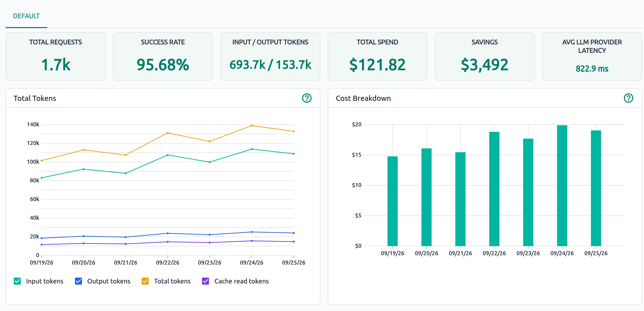
Task: Click the Cache read tokens legend label
Action: click(x=241, y=281)
